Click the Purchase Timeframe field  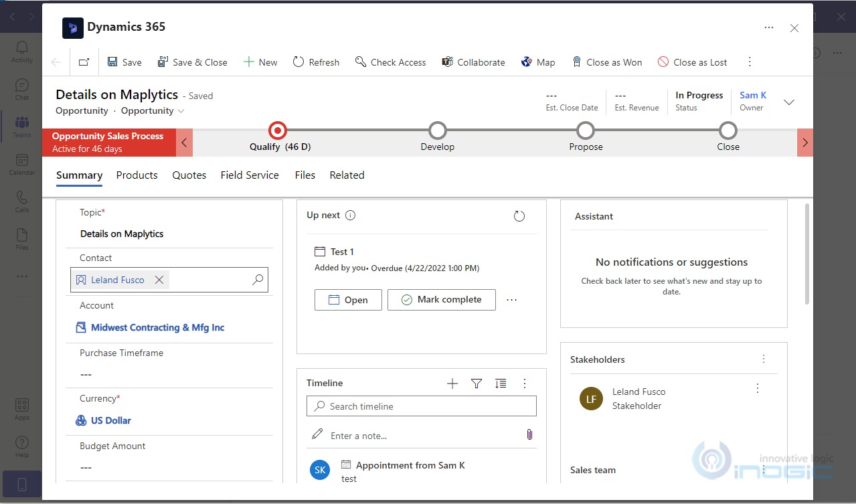[169, 374]
